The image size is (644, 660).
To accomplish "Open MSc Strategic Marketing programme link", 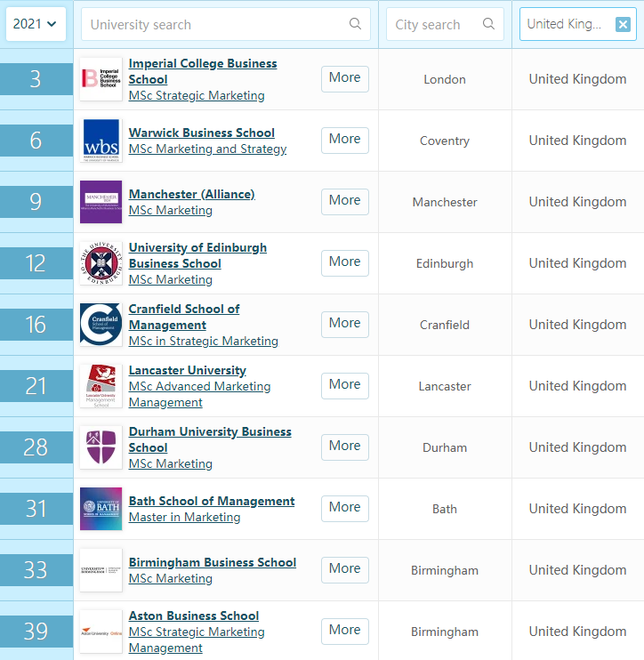I will 197,95.
